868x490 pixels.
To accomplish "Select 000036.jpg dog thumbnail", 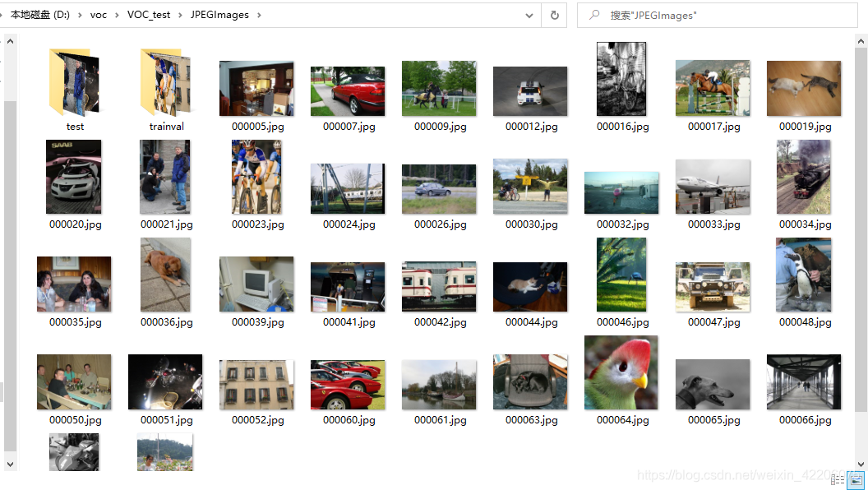I will tap(165, 275).
